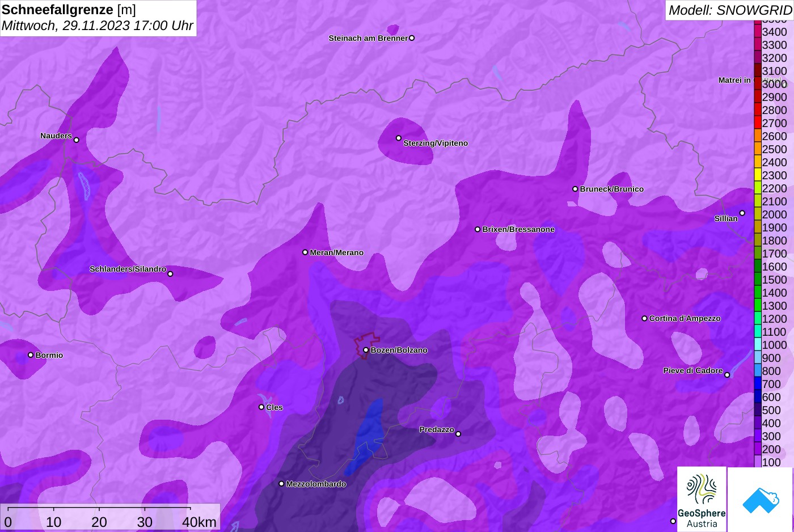The image size is (794, 532).
Task: Click the orange swatch beside legend value 2500
Action: click(x=758, y=149)
